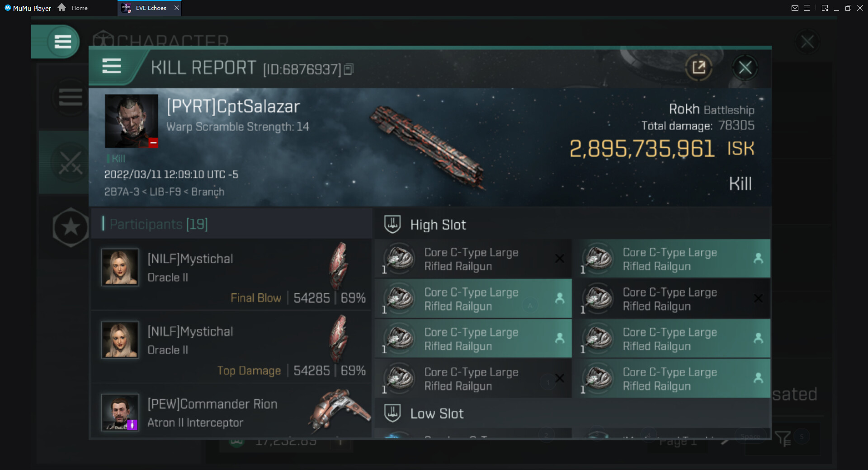Open MuMu Player mail icon
This screenshot has height=470, width=868.
tap(795, 8)
